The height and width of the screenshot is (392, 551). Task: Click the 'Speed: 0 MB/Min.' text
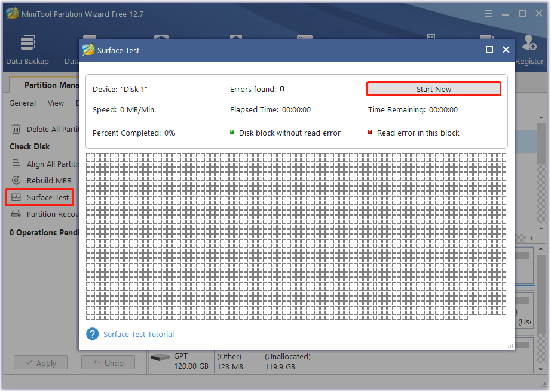tap(124, 109)
